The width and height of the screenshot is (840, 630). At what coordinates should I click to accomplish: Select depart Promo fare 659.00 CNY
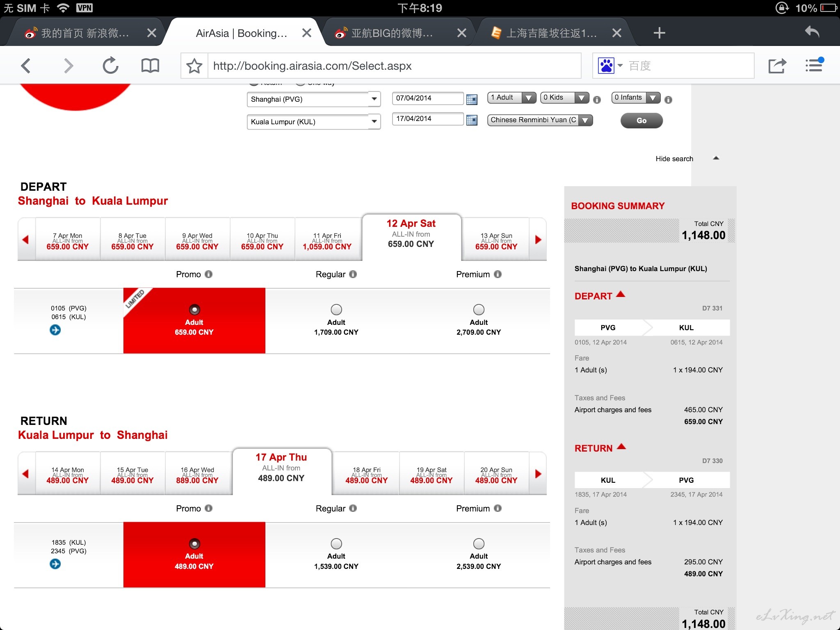[x=194, y=310]
